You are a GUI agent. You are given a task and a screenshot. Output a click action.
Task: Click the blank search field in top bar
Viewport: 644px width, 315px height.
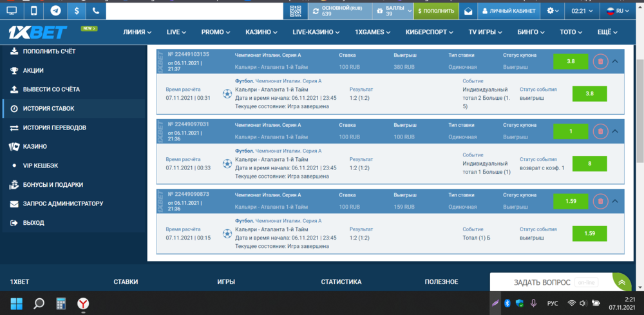coord(194,11)
